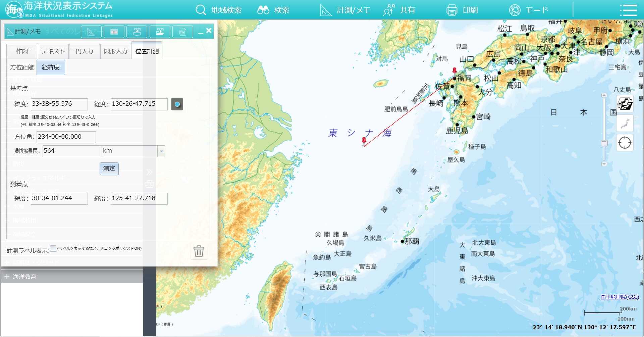Click the 到着点 緯度 field
The height and width of the screenshot is (337, 644).
59,198
